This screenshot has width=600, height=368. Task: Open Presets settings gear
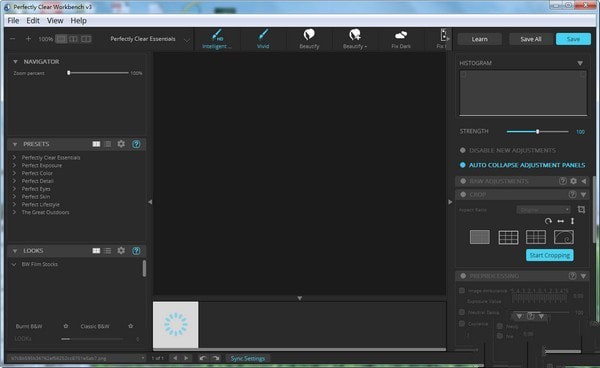[121, 144]
